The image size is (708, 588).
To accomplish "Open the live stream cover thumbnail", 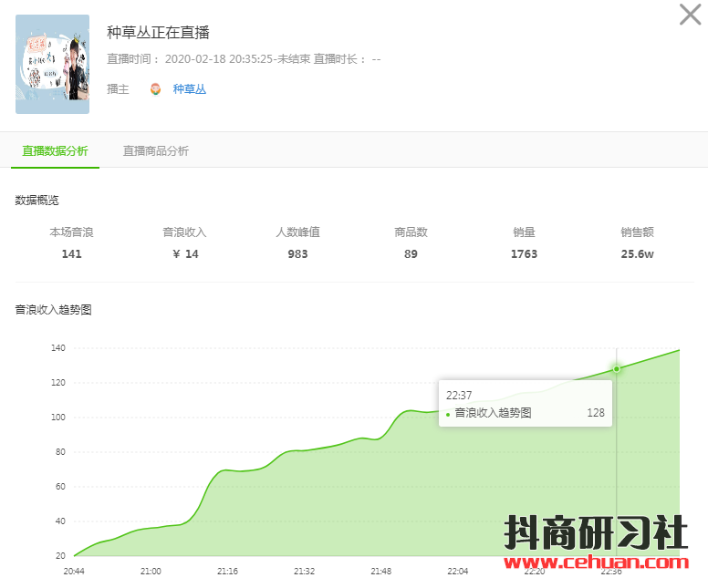I will [53, 64].
